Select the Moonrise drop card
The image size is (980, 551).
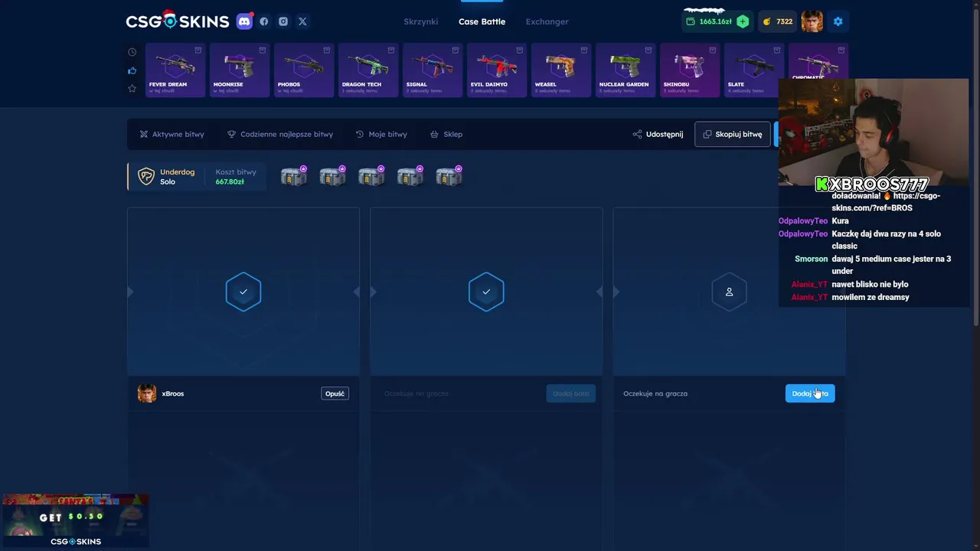240,70
